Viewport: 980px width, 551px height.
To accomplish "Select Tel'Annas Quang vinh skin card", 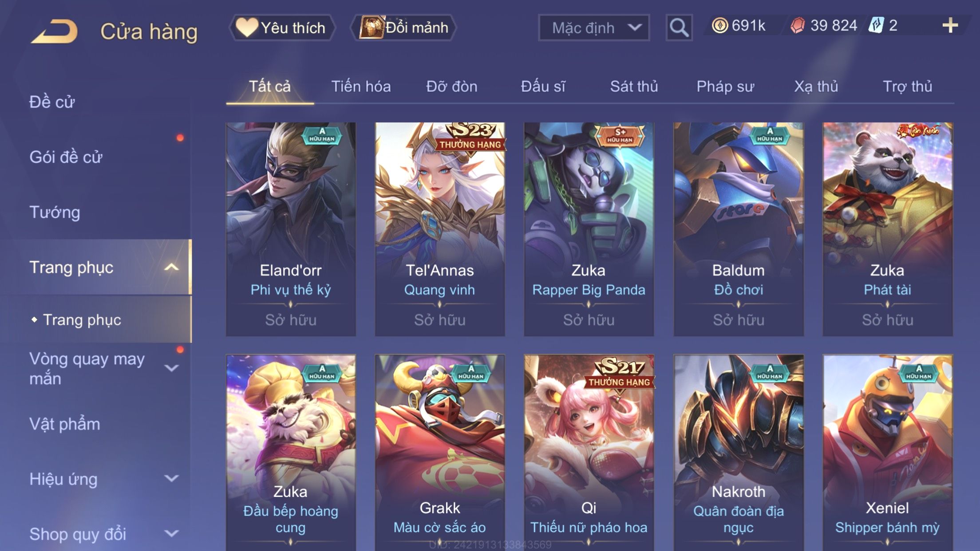I will [440, 229].
